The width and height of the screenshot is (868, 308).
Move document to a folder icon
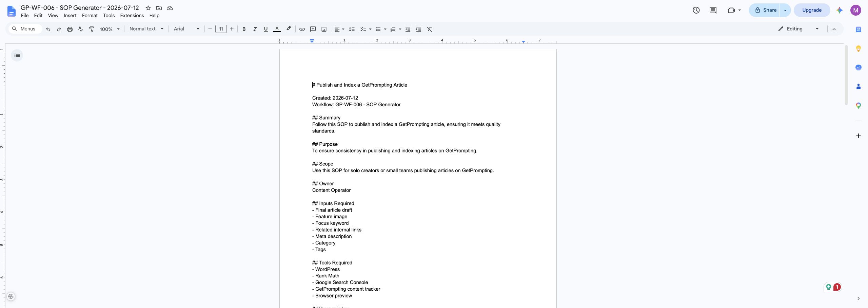[159, 8]
